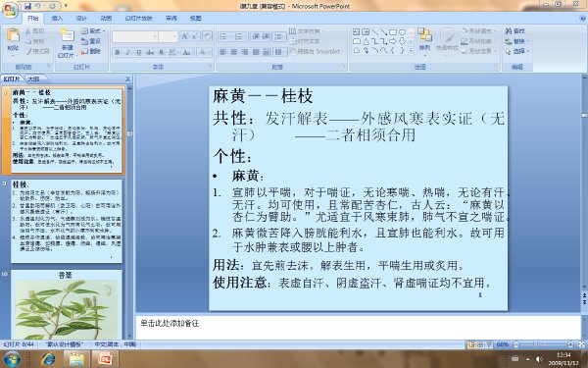588x368 pixels.
Task: Find text using 查找
Action: pos(514,31)
